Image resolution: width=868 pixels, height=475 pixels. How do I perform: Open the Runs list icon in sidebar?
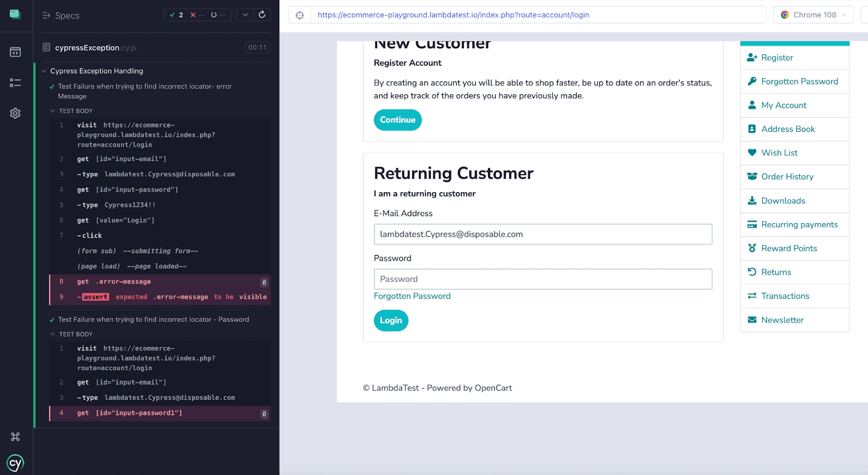point(15,83)
